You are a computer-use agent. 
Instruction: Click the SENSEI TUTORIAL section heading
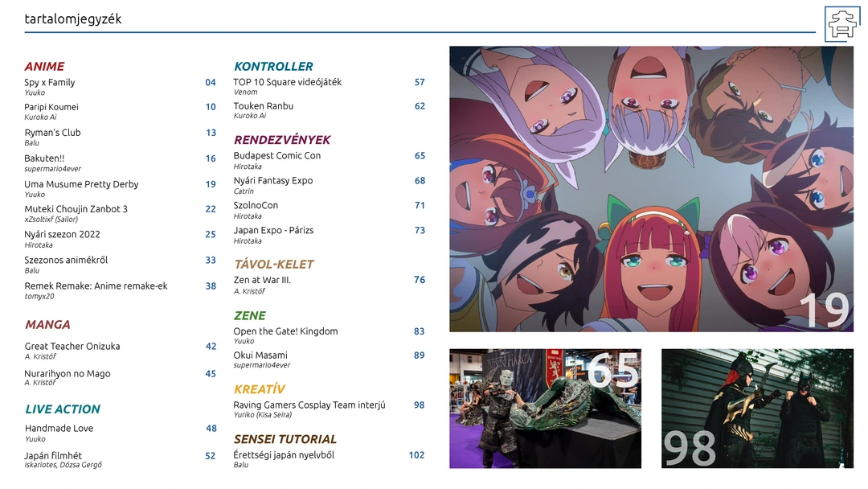click(x=285, y=439)
